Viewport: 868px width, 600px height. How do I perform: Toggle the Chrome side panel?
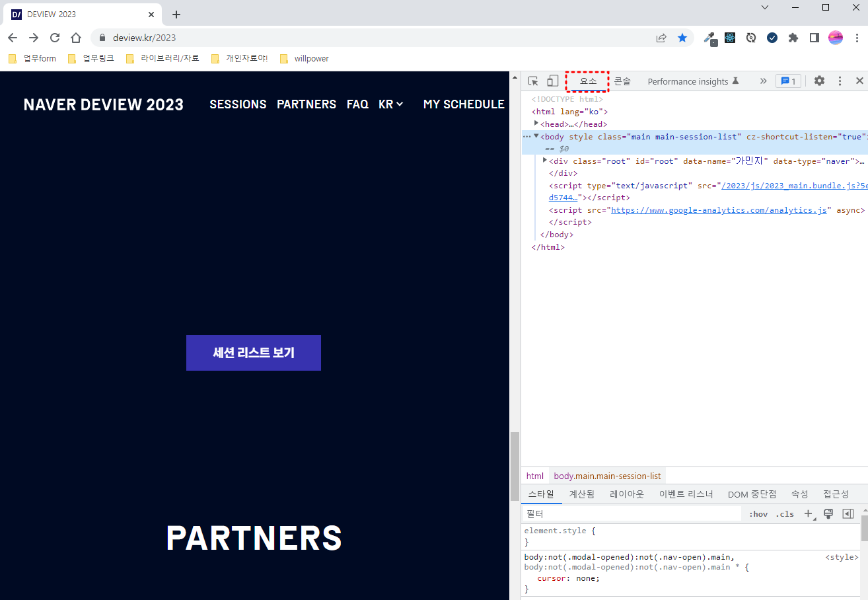pos(814,38)
